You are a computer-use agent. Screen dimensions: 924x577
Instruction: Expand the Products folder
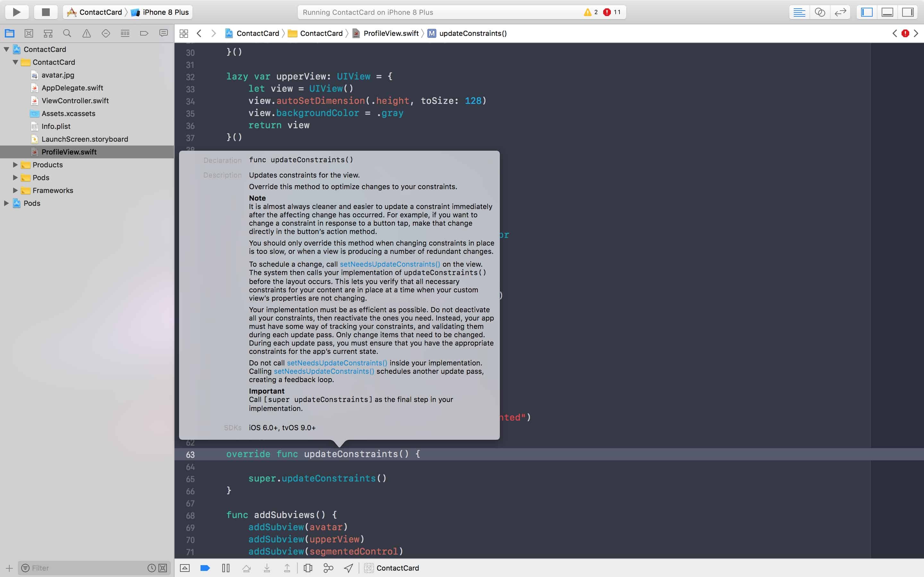[15, 165]
